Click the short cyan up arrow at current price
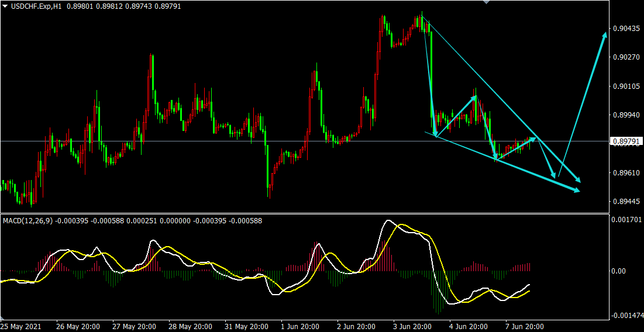Image resolution: width=644 pixels, height=332 pixels. click(x=518, y=147)
